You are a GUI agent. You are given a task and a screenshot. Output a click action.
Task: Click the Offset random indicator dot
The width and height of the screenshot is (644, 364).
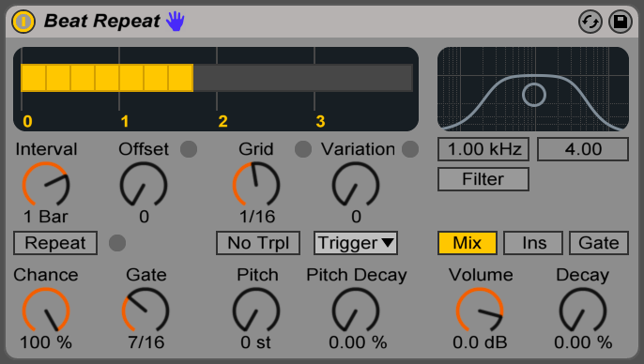point(189,149)
